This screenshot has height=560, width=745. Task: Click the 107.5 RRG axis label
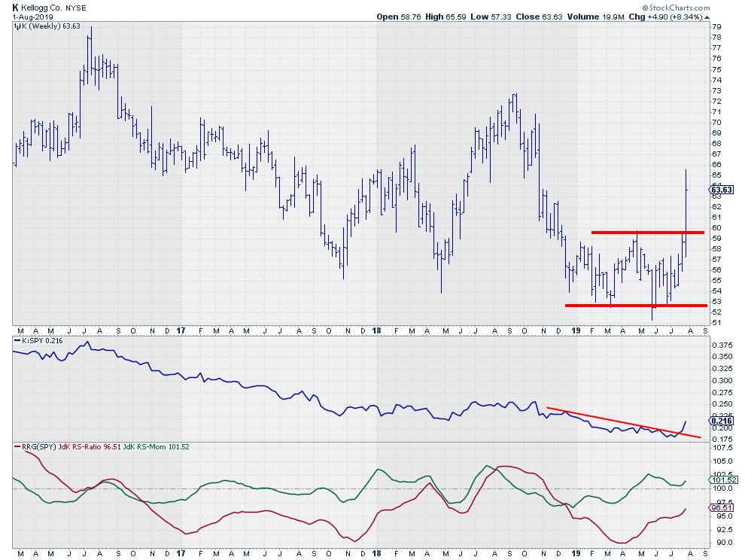[722, 448]
